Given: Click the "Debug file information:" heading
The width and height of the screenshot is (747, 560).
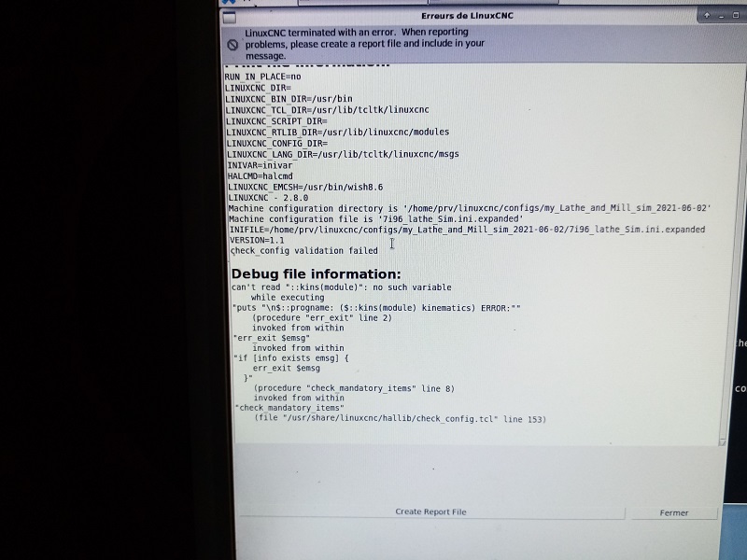Looking at the screenshot, I should 316,273.
